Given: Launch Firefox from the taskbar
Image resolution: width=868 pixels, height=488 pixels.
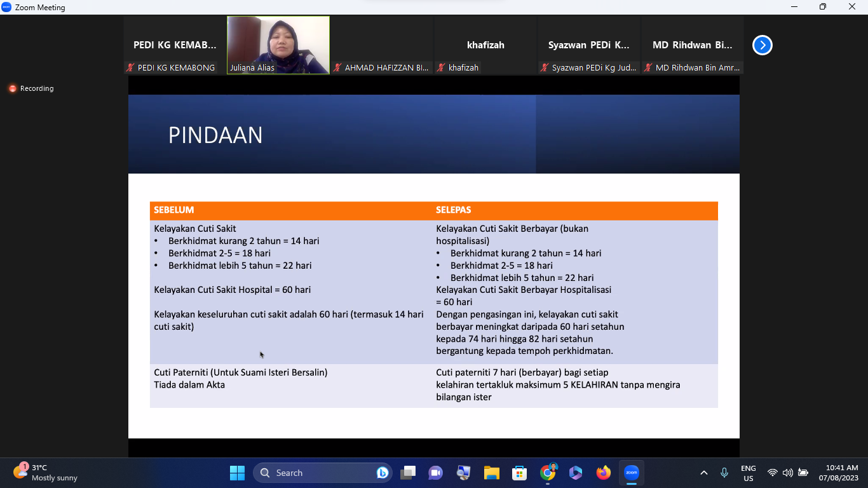Looking at the screenshot, I should 603,473.
